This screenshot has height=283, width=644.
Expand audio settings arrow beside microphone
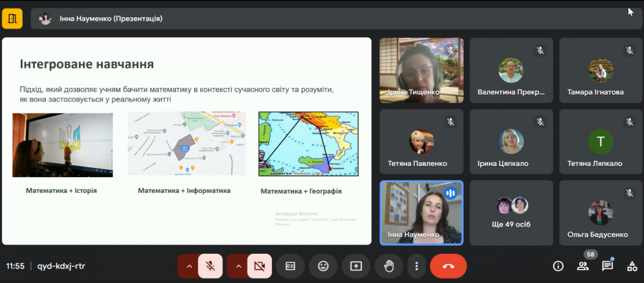189,266
